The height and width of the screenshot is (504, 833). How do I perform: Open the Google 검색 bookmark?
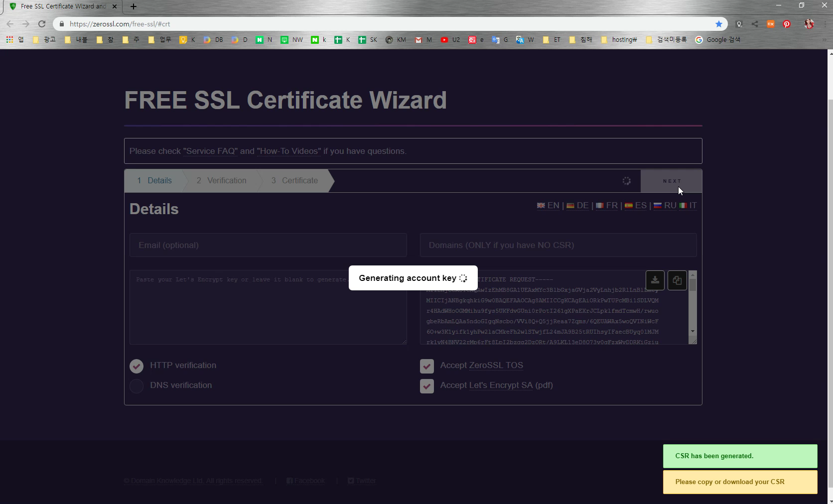[x=718, y=39]
